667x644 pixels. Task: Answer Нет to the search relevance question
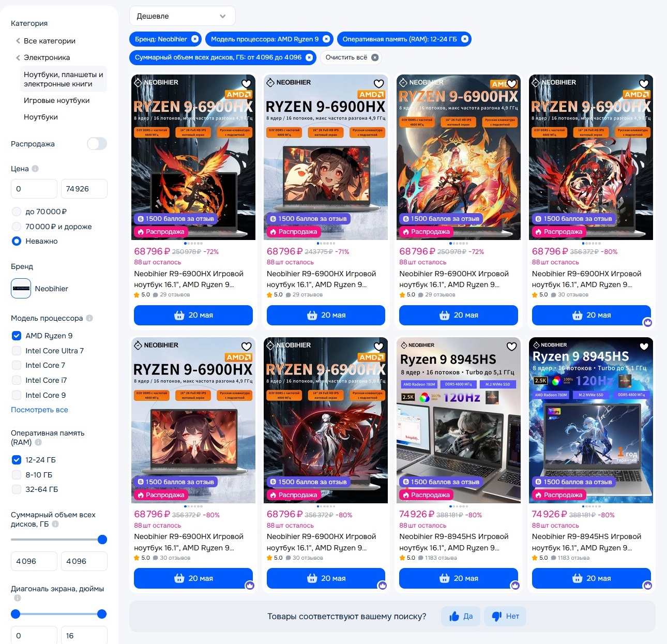[506, 616]
